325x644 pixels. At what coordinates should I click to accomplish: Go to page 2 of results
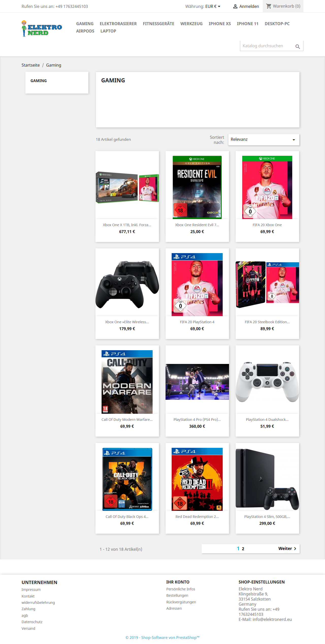tap(243, 549)
